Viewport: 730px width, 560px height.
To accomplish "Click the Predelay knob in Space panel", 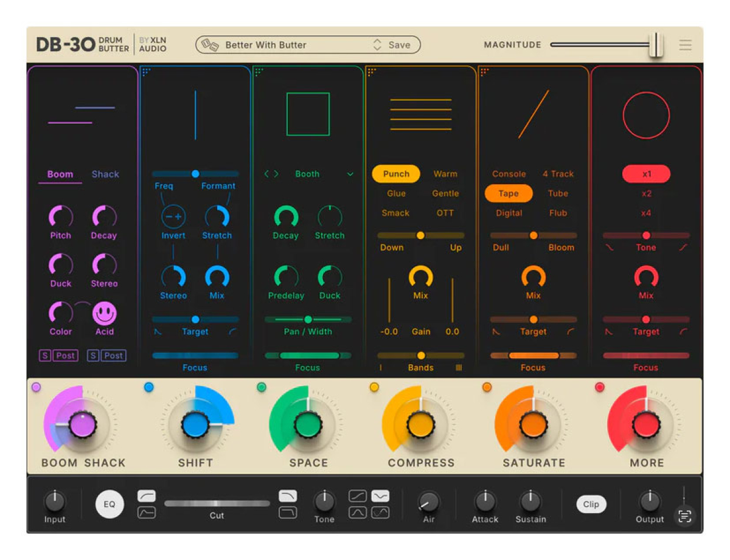I will coord(286,277).
